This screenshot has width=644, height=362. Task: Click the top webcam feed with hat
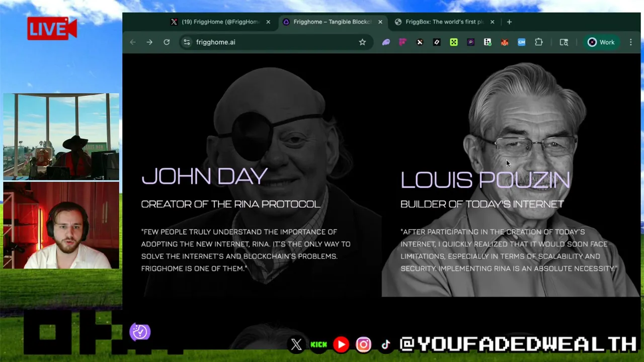pos(61,137)
